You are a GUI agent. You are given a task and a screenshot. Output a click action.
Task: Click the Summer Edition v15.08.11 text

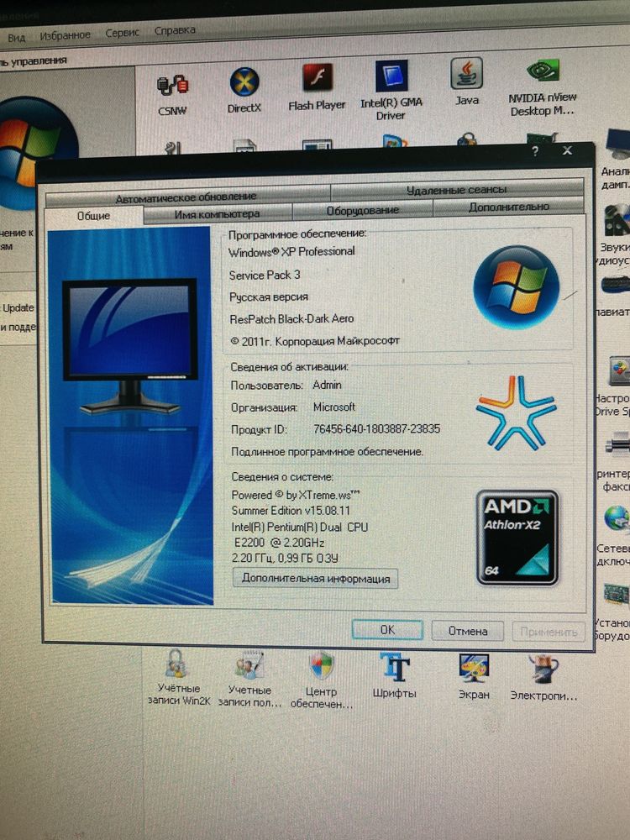pos(291,511)
